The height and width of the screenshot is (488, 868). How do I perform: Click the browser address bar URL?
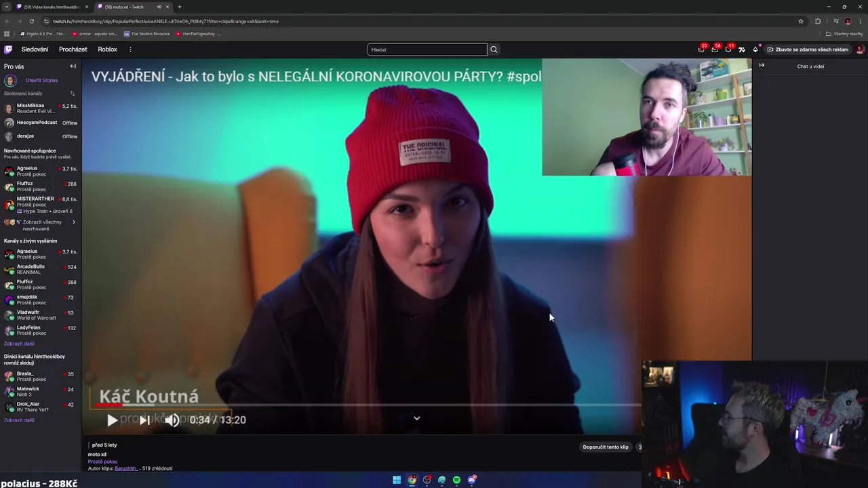coord(165,21)
